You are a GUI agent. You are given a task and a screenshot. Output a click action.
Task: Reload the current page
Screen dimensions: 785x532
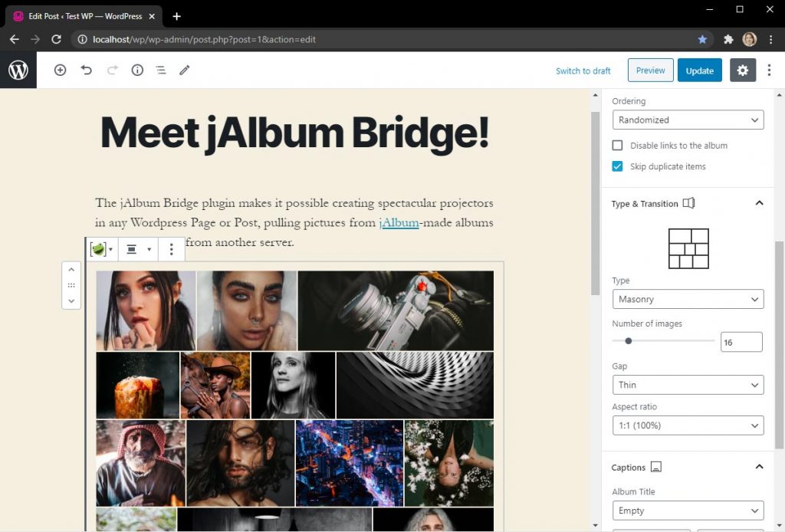(56, 40)
